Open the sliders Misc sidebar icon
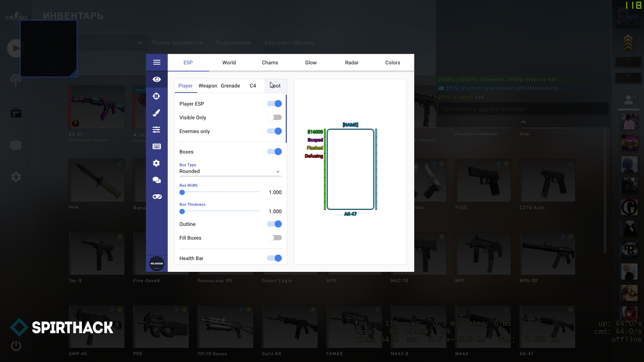The height and width of the screenshot is (362, 644). tap(156, 130)
